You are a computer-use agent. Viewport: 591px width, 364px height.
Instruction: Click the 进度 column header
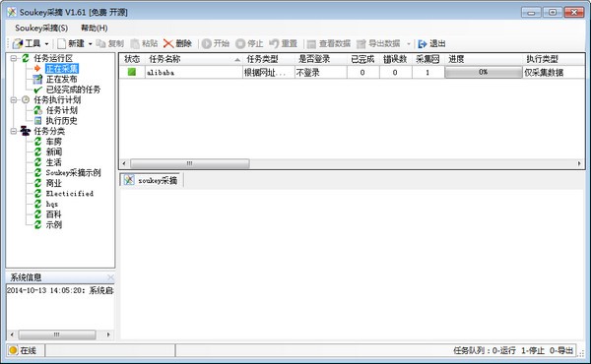click(484, 59)
